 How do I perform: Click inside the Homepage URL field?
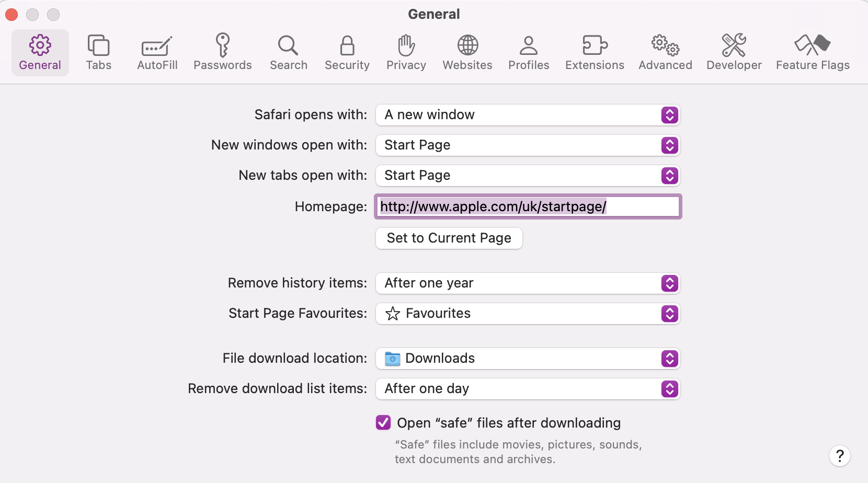coord(528,206)
